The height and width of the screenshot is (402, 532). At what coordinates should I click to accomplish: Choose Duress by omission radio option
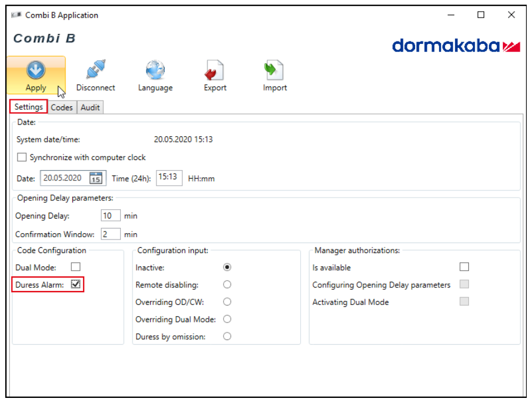pos(227,337)
